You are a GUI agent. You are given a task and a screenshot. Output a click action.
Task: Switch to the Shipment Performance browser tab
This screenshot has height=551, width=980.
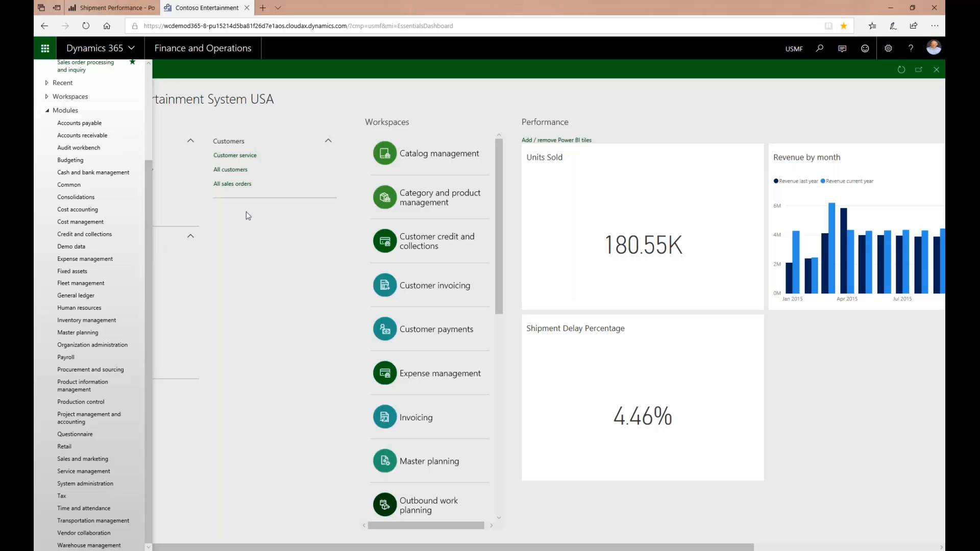coord(112,8)
